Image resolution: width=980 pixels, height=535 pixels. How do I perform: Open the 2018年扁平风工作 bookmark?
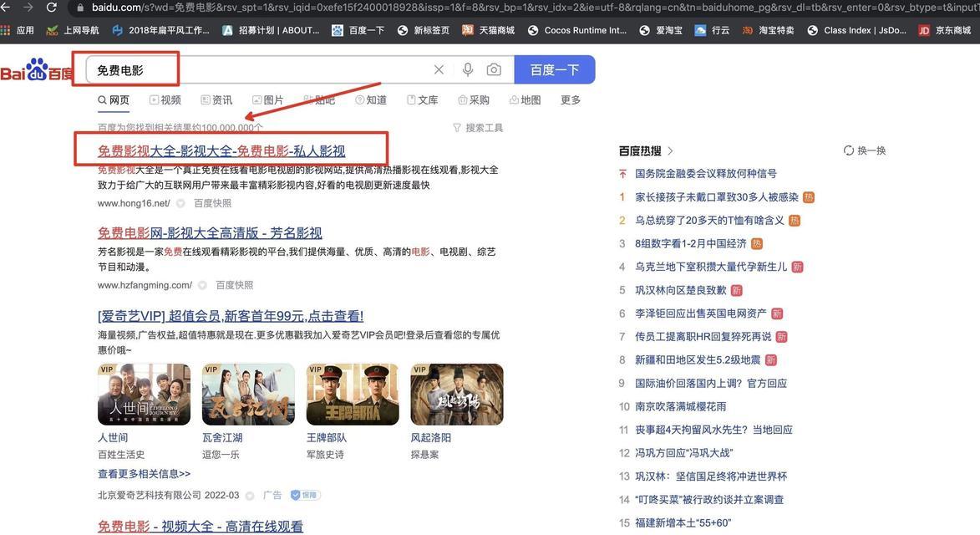point(160,30)
